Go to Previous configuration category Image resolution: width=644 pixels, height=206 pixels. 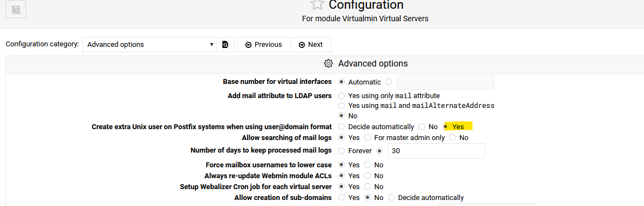coord(263,45)
